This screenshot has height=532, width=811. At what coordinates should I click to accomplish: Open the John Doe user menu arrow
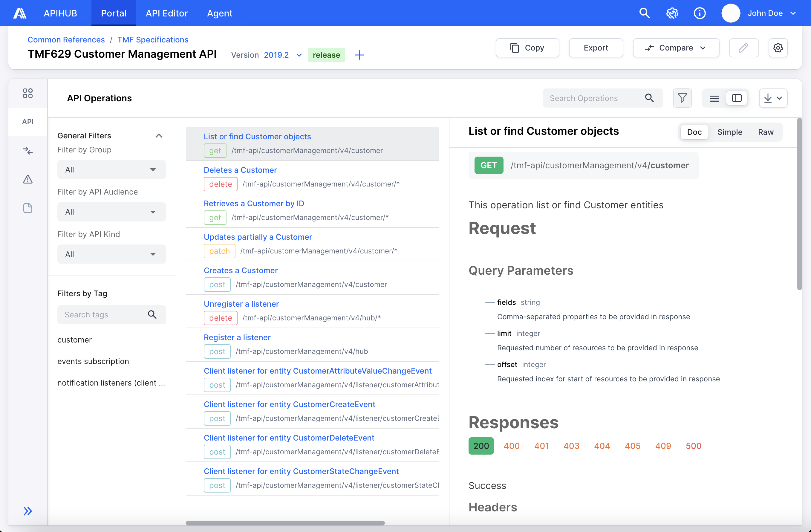pyautogui.click(x=793, y=13)
